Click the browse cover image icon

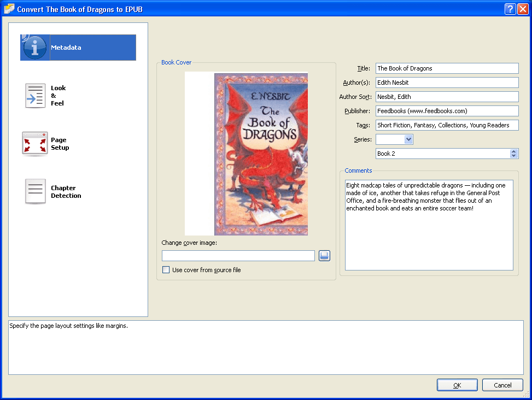[x=325, y=256]
